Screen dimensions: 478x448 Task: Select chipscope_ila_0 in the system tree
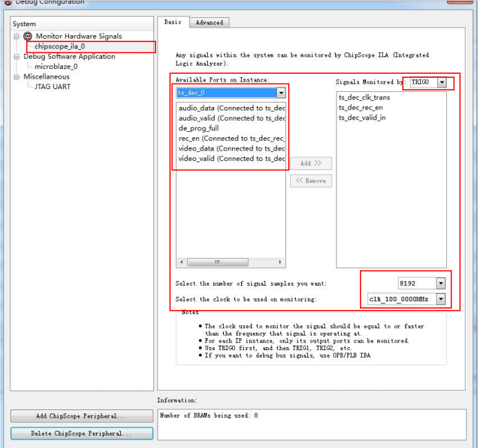pyautogui.click(x=59, y=46)
